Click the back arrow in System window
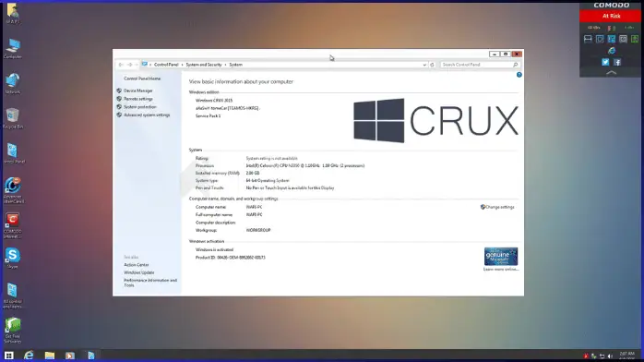 [121, 65]
